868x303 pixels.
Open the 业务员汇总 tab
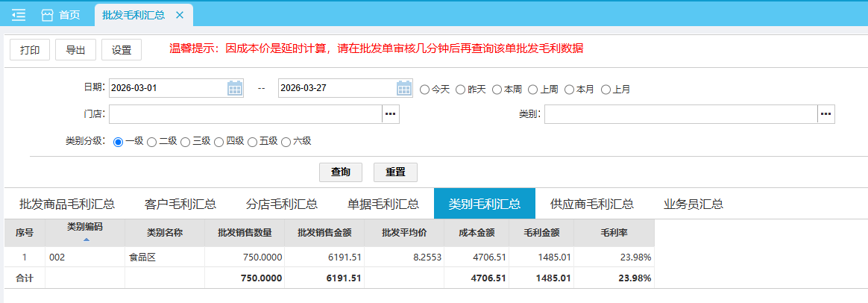(694, 204)
